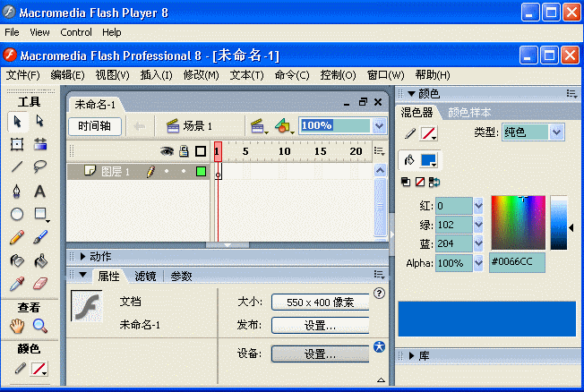Click the 设备 设置 button
The width and height of the screenshot is (584, 392).
click(x=321, y=354)
